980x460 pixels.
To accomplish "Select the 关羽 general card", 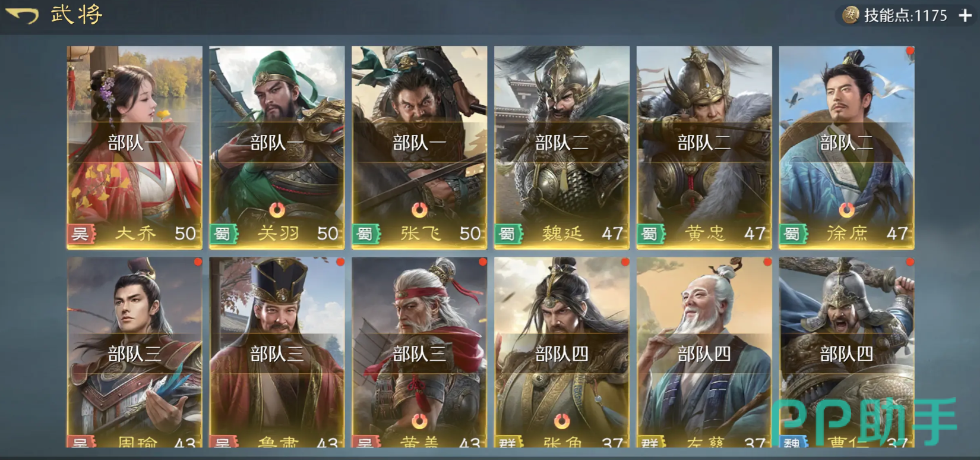I will (277, 147).
